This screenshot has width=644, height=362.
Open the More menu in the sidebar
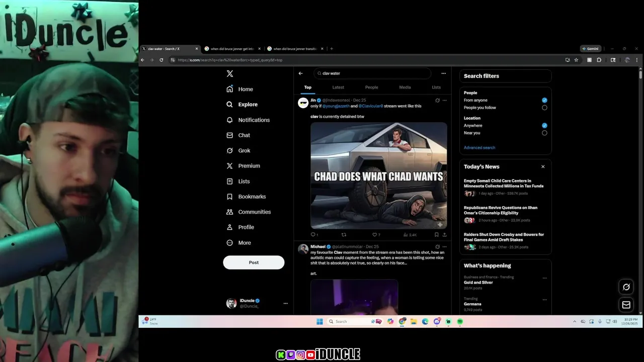(x=238, y=243)
